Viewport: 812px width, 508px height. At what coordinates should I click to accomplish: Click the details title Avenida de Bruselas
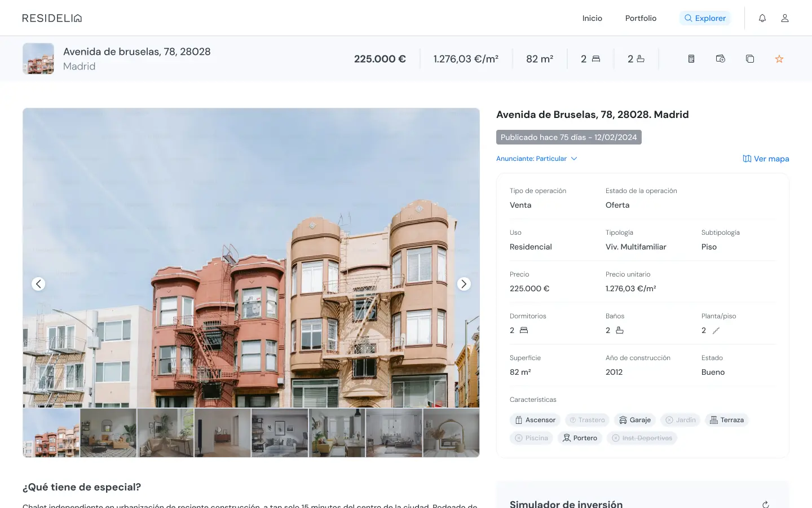pyautogui.click(x=592, y=115)
